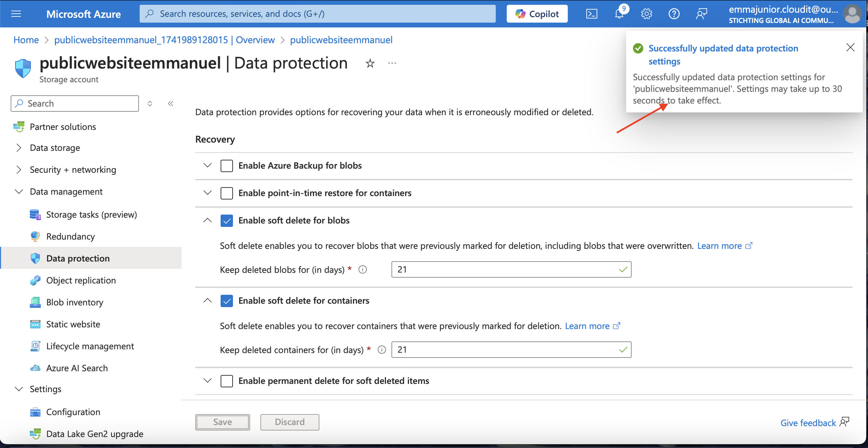Image resolution: width=868 pixels, height=448 pixels.
Task: Open portal settings gear
Action: 647,14
